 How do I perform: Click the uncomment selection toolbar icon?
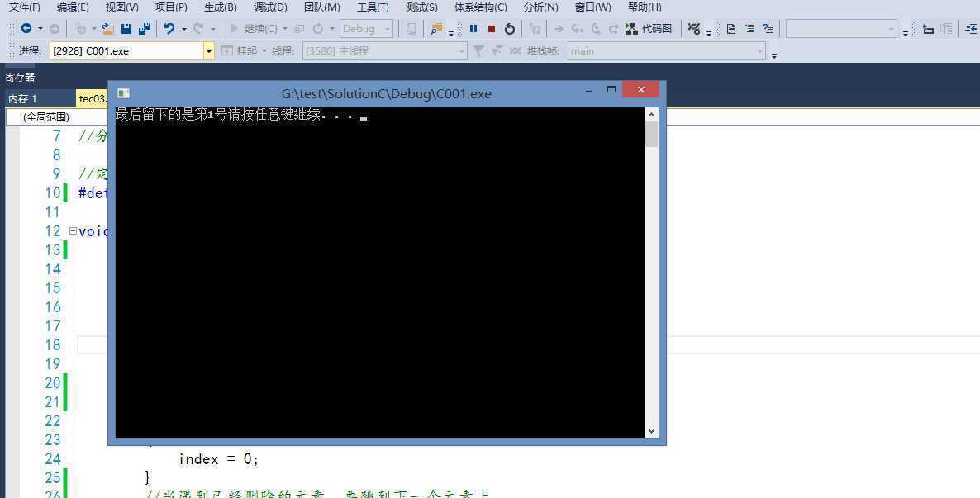pyautogui.click(x=946, y=29)
